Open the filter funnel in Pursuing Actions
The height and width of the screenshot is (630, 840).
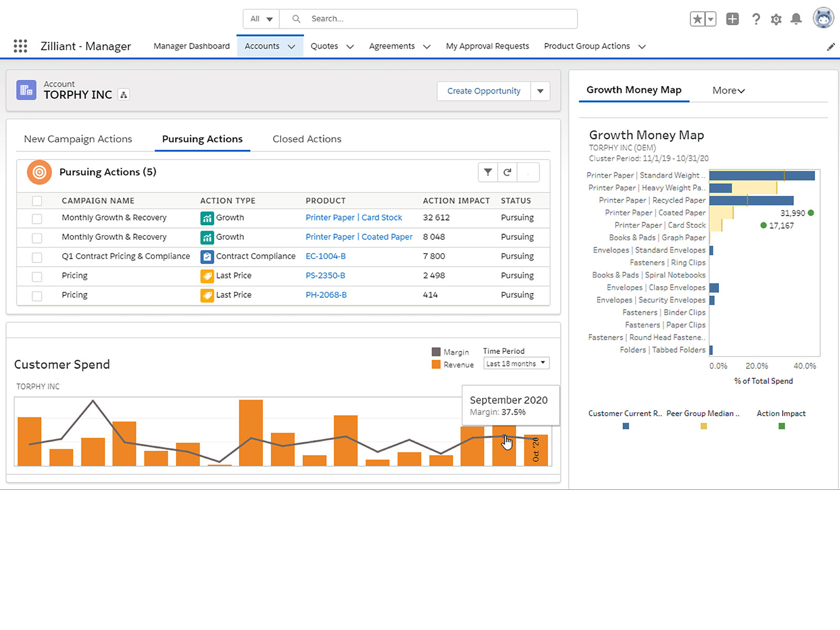(x=488, y=172)
